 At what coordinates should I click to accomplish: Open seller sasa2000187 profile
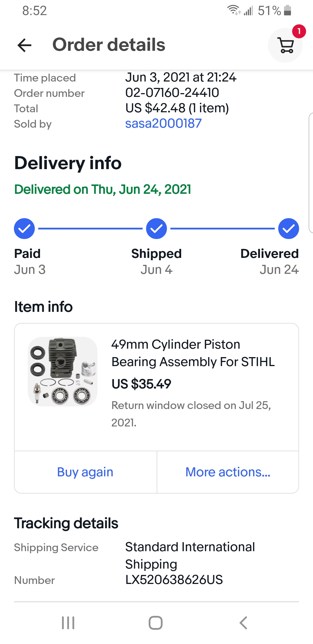(x=163, y=124)
